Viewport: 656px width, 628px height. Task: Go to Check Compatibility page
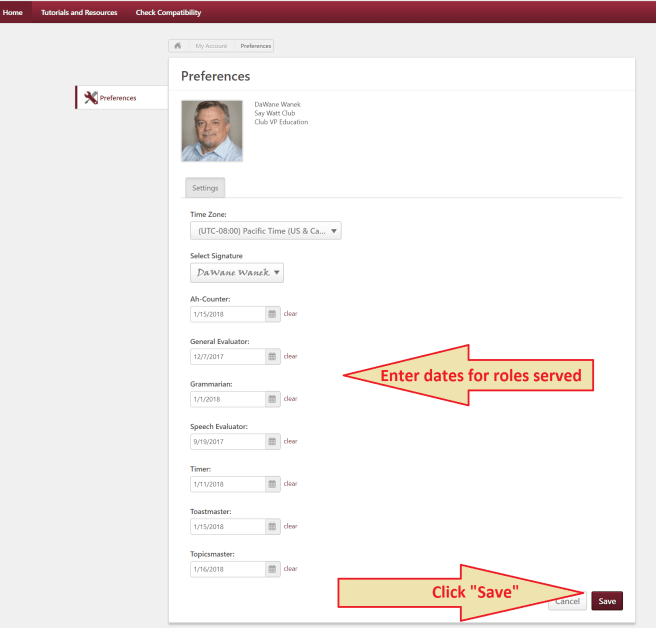[168, 12]
